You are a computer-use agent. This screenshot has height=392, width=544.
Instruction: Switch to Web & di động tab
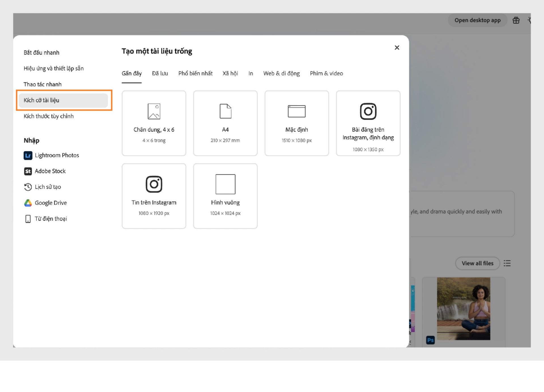coord(281,73)
